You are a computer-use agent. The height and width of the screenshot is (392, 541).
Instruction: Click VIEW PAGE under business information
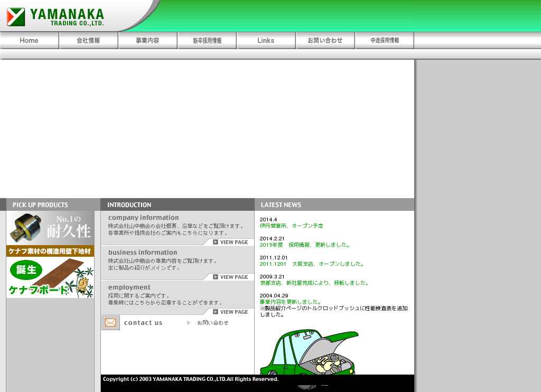[x=230, y=277]
